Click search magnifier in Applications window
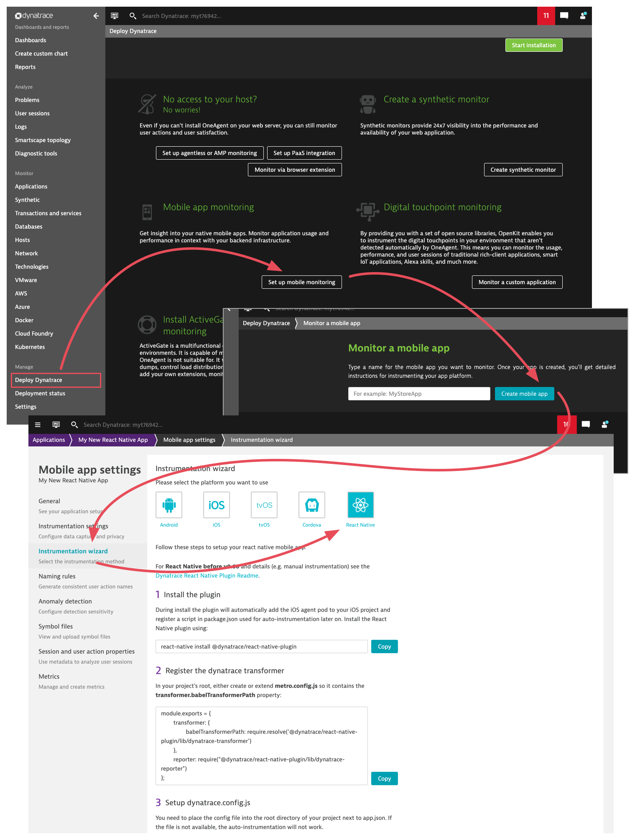 pos(74,425)
